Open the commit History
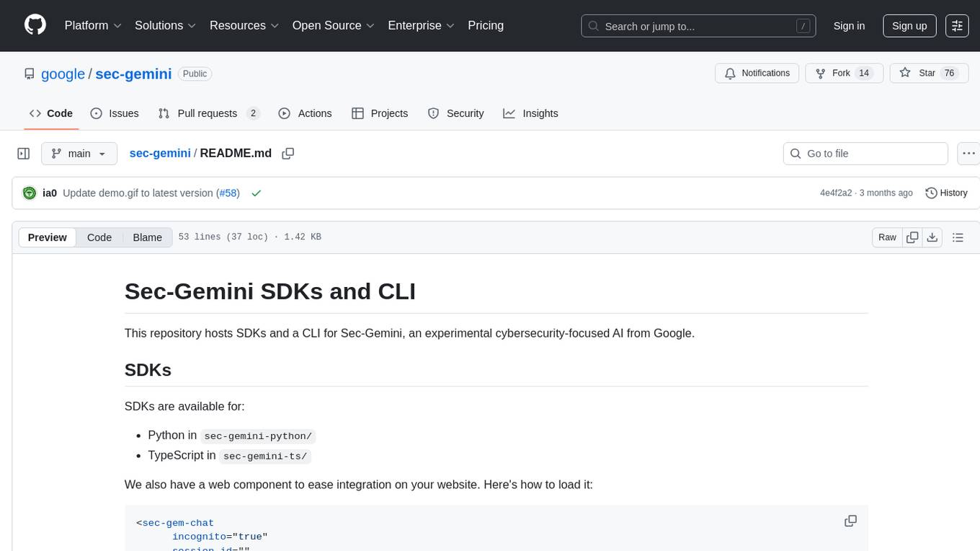The height and width of the screenshot is (551, 980). pos(946,193)
